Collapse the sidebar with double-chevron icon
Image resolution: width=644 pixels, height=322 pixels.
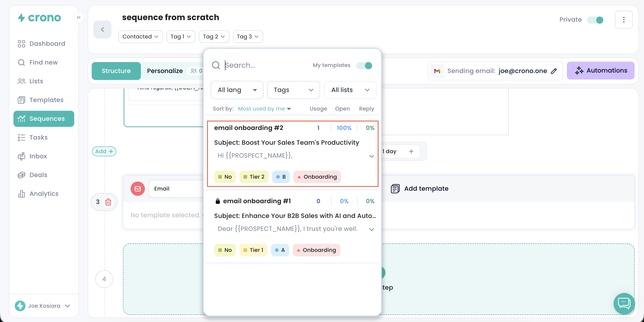click(x=78, y=17)
